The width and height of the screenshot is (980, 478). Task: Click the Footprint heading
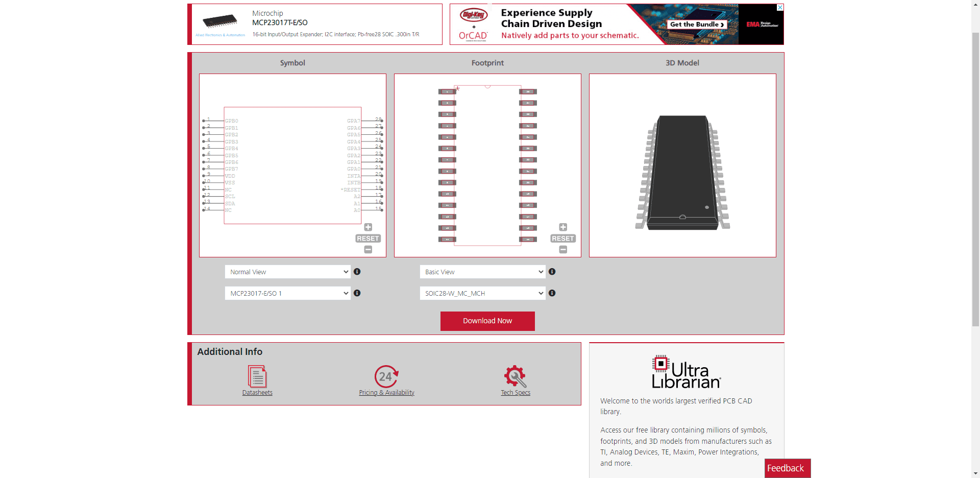coord(487,63)
